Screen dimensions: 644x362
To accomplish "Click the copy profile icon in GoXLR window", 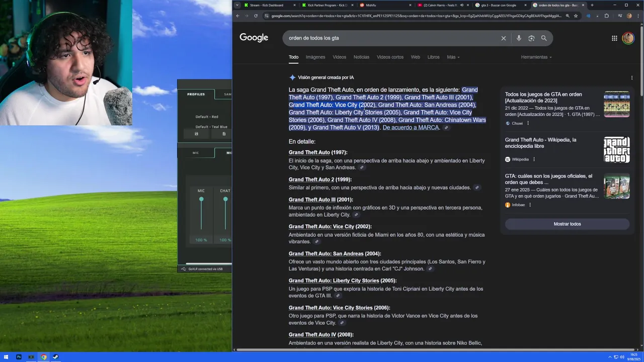I will 224,134.
